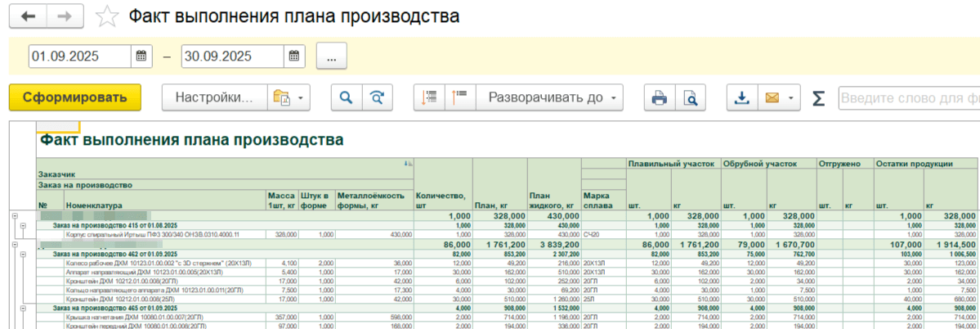This screenshot has width=980, height=329.
Task: Click the search text input field
Action: pos(907,97)
